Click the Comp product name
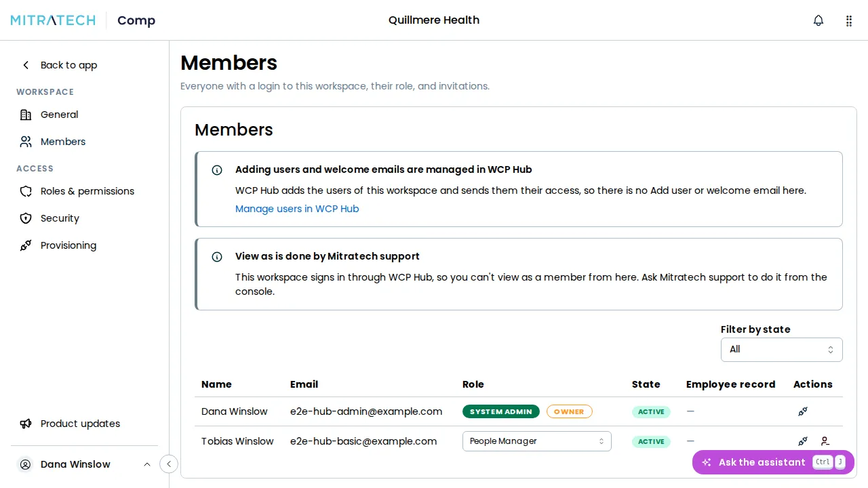Screen dimensions: 868x488 point(136,20)
